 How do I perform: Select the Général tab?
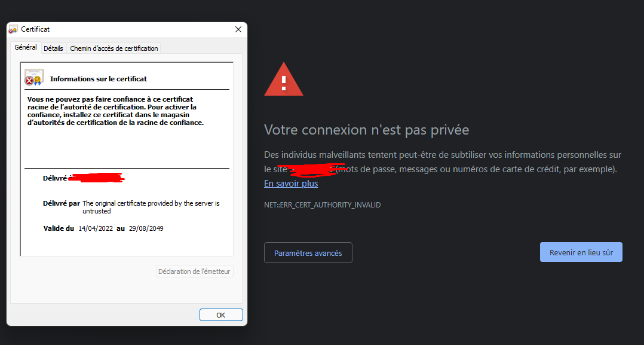pyautogui.click(x=26, y=48)
